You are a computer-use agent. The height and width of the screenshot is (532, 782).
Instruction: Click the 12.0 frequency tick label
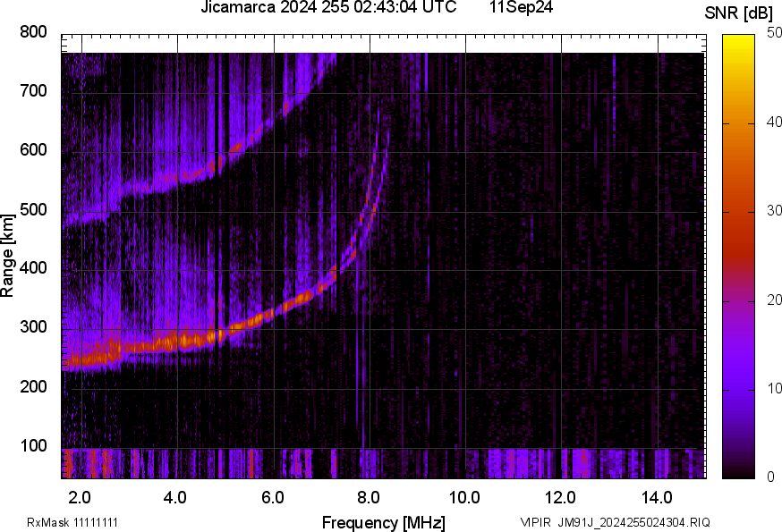(561, 497)
